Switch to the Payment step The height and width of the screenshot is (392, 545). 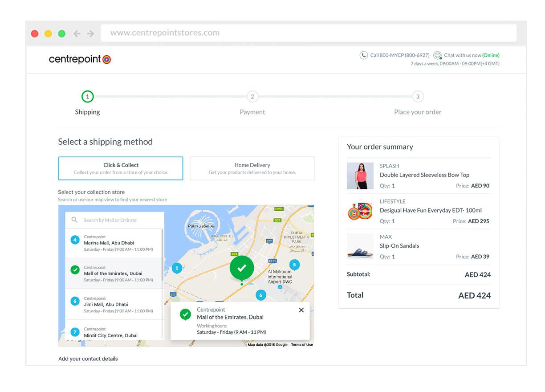tap(252, 97)
